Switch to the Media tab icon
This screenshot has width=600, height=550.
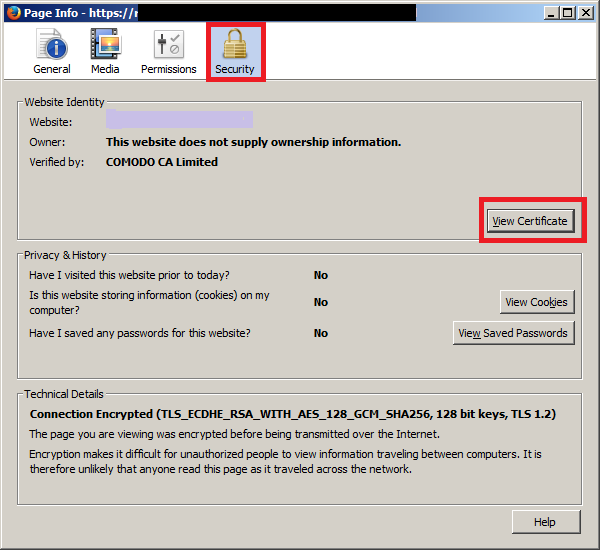(x=105, y=51)
